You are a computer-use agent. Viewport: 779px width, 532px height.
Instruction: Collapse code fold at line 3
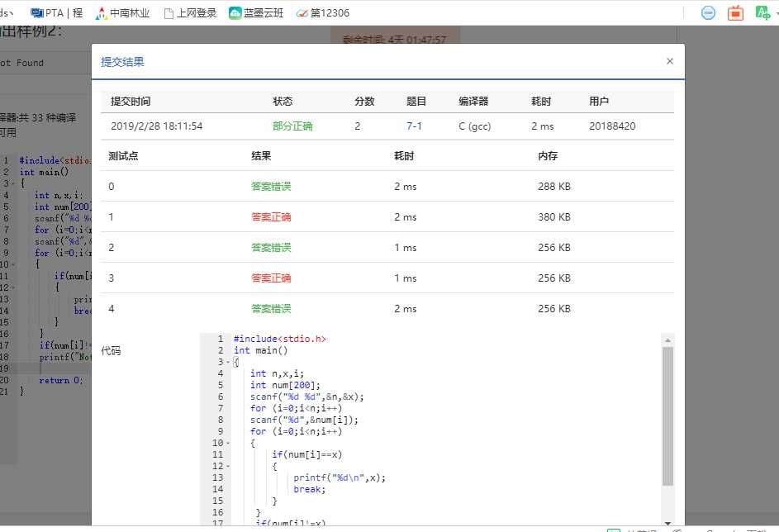[x=228, y=362]
